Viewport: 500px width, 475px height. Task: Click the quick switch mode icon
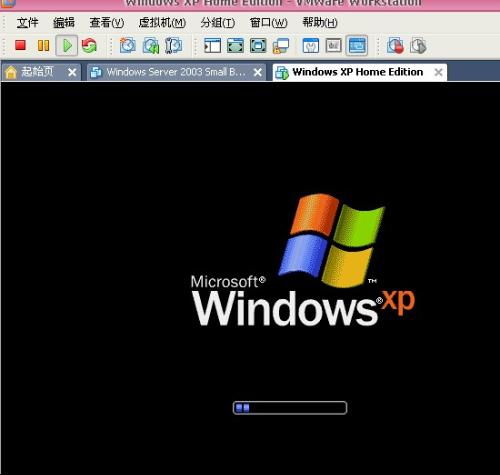point(235,45)
